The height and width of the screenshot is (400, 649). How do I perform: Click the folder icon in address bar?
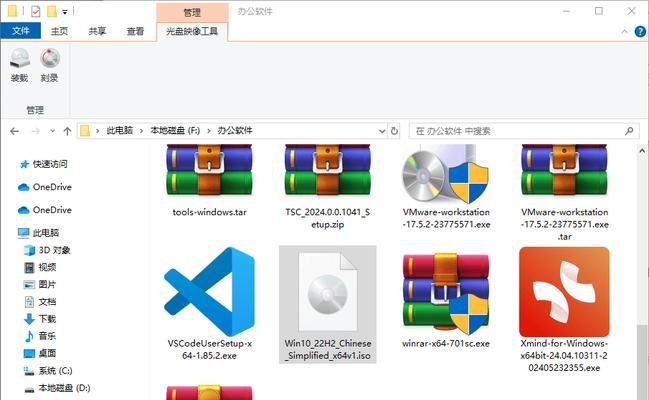pyautogui.click(x=85, y=131)
